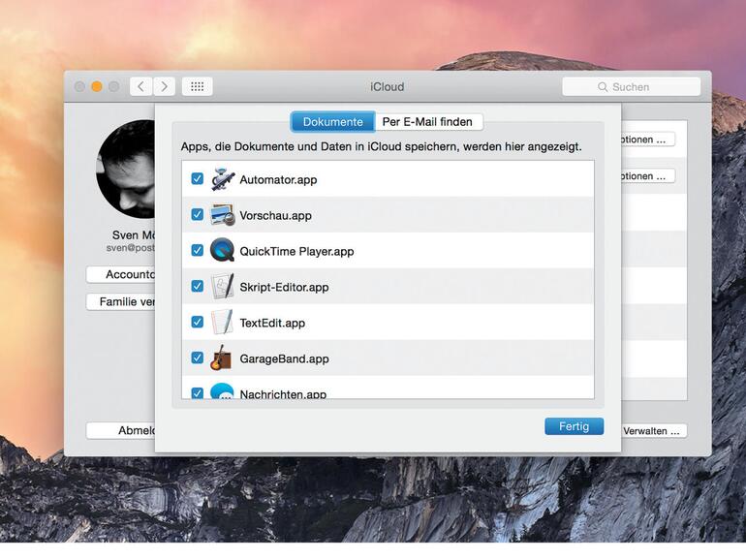Image resolution: width=746 pixels, height=560 pixels.
Task: Select the Nachrichten.app label
Action: 283,394
